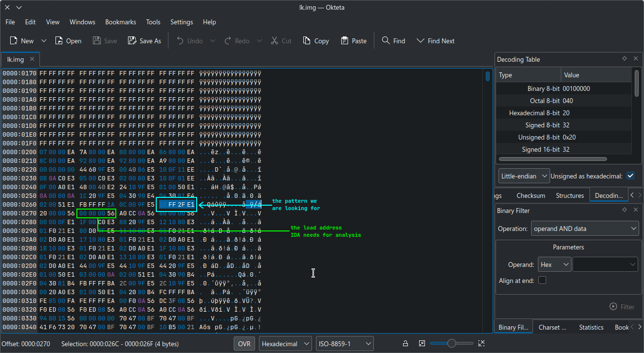This screenshot has height=353, width=644.
Task: Open the Hexadecimal value coding dropdown
Action: (285, 344)
